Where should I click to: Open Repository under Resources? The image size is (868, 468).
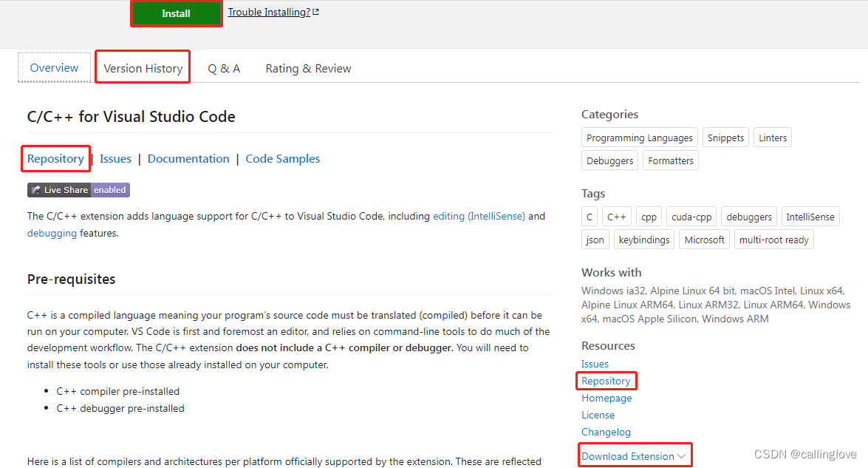pyautogui.click(x=606, y=381)
